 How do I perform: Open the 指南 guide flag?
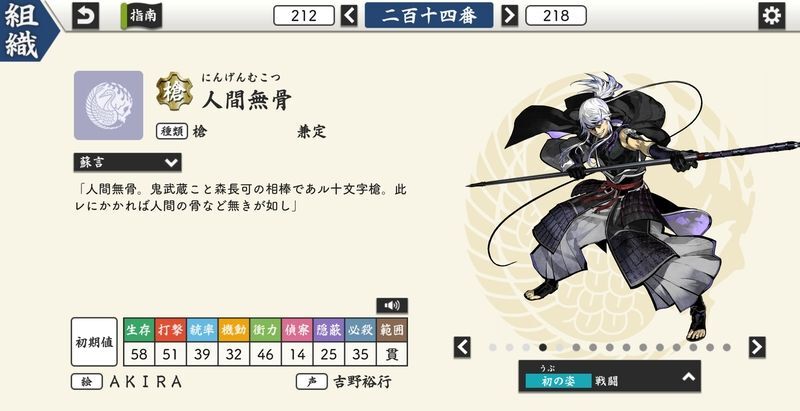141,16
